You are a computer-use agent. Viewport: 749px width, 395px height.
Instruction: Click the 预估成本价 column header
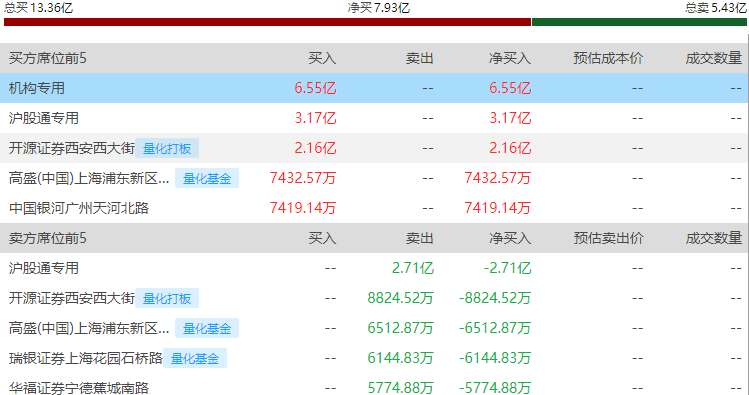tap(608, 58)
